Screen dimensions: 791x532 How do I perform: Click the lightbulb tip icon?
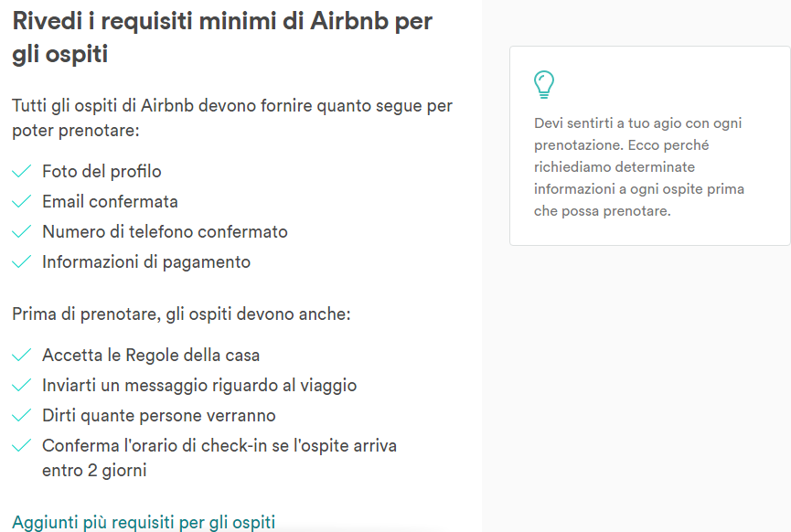coord(544,84)
